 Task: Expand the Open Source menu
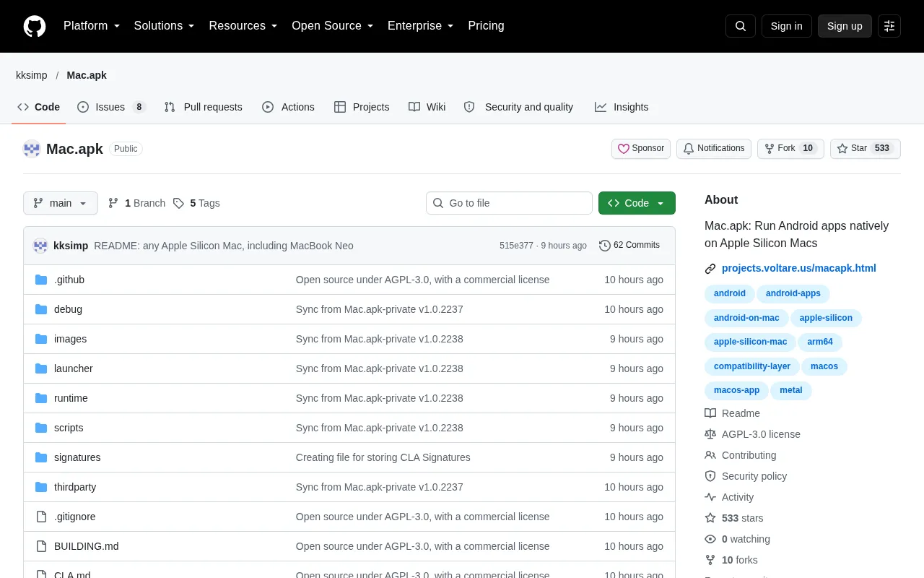click(333, 26)
